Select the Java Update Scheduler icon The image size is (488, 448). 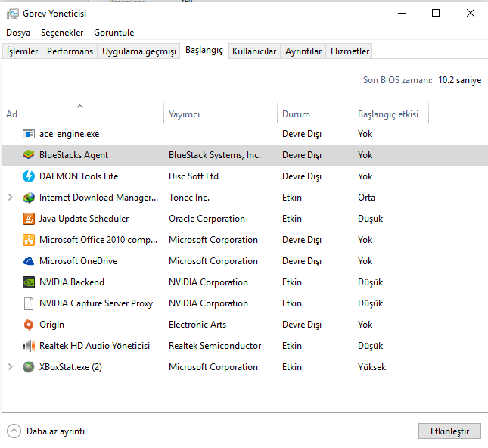coord(29,219)
